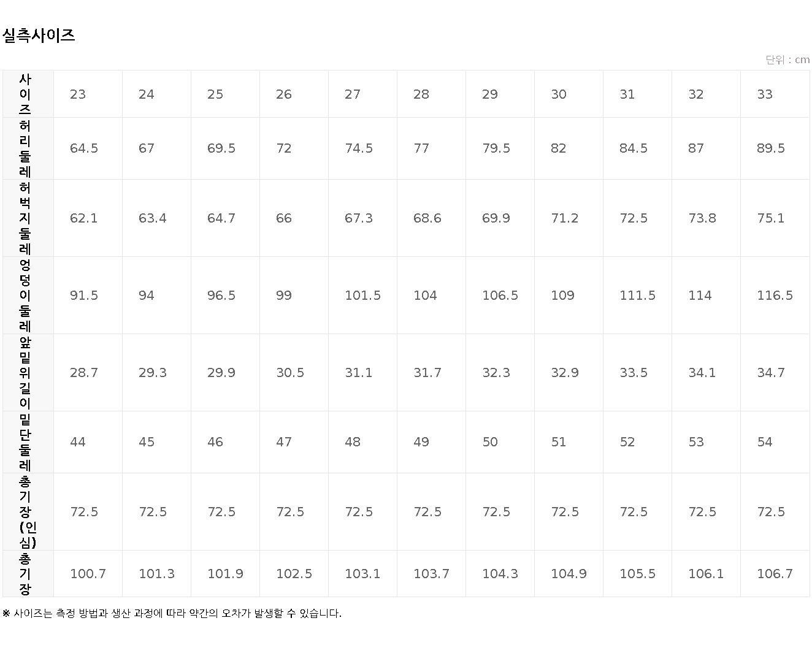
Task: Select the 사이즈 row header
Action: (25, 94)
